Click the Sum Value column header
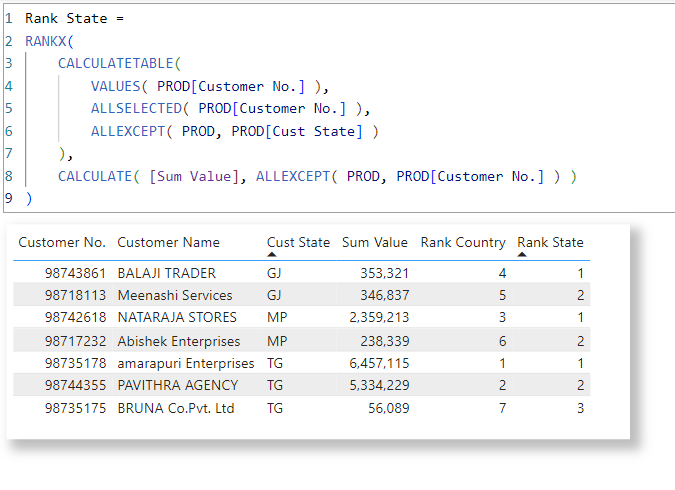675x490 pixels. point(375,242)
